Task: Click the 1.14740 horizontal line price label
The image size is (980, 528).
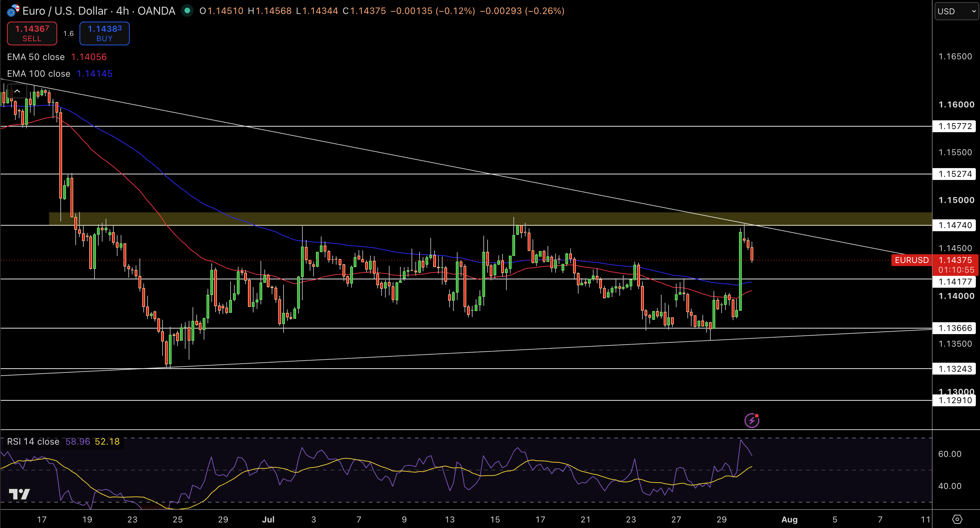Action: click(955, 225)
